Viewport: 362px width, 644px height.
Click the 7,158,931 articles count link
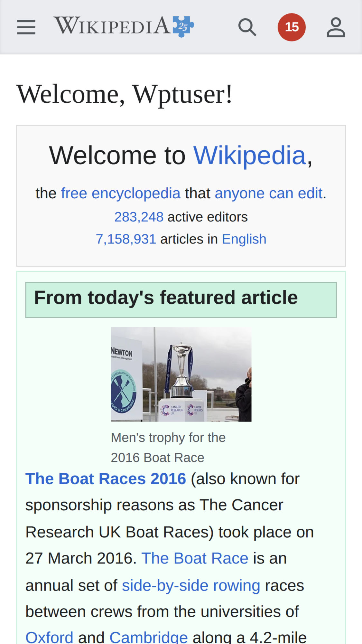126,239
